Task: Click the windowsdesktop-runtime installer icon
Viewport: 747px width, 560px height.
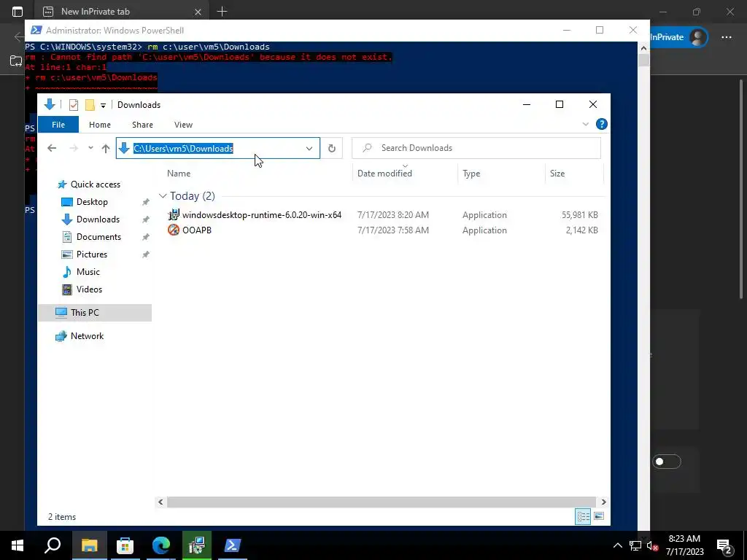Action: (174, 215)
